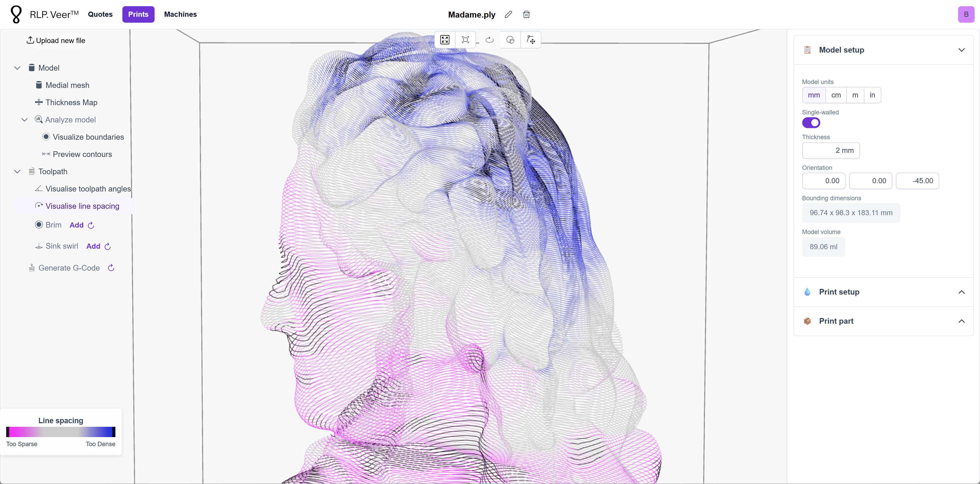Collapse the Toolpath tree section

pos(17,172)
